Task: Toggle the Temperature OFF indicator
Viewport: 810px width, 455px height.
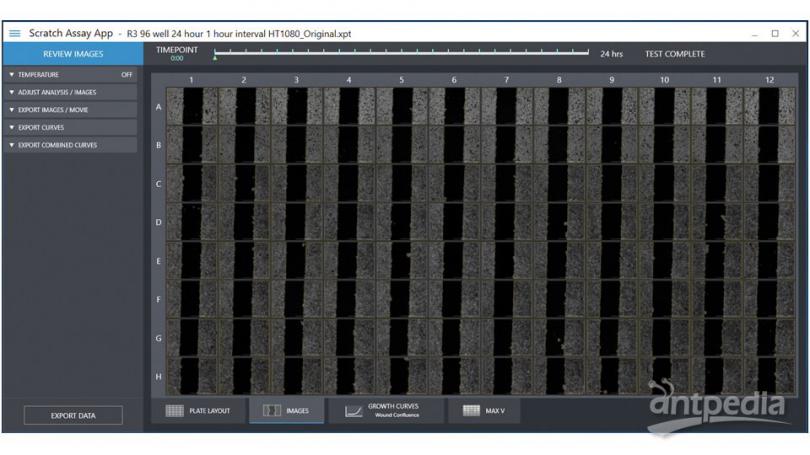Action: coord(127,75)
